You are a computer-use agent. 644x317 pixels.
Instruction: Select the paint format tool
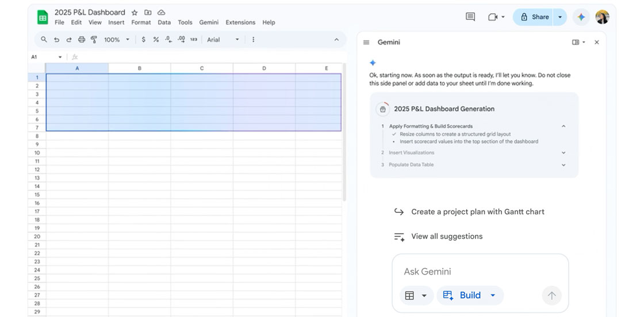tap(94, 40)
